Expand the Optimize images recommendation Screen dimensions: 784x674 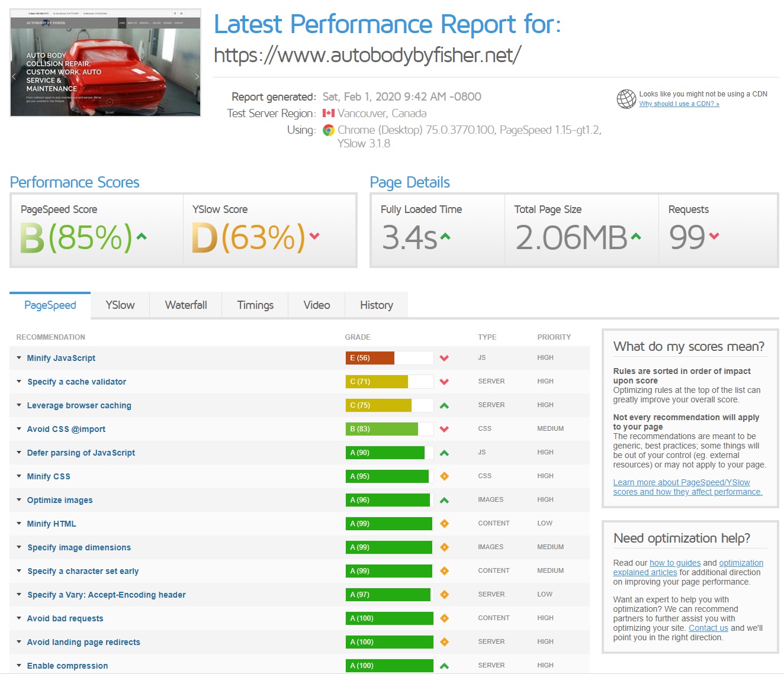[x=19, y=500]
